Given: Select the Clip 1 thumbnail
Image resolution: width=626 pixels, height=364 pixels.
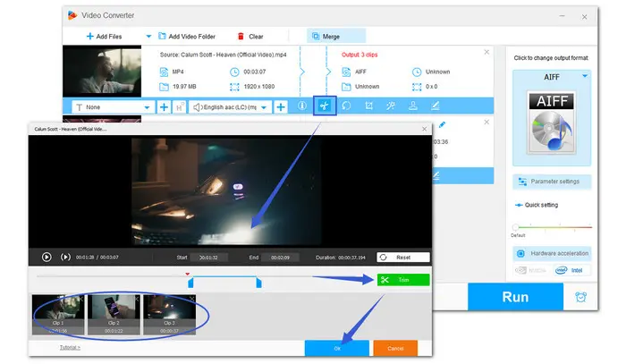Looking at the screenshot, I should [x=58, y=315].
